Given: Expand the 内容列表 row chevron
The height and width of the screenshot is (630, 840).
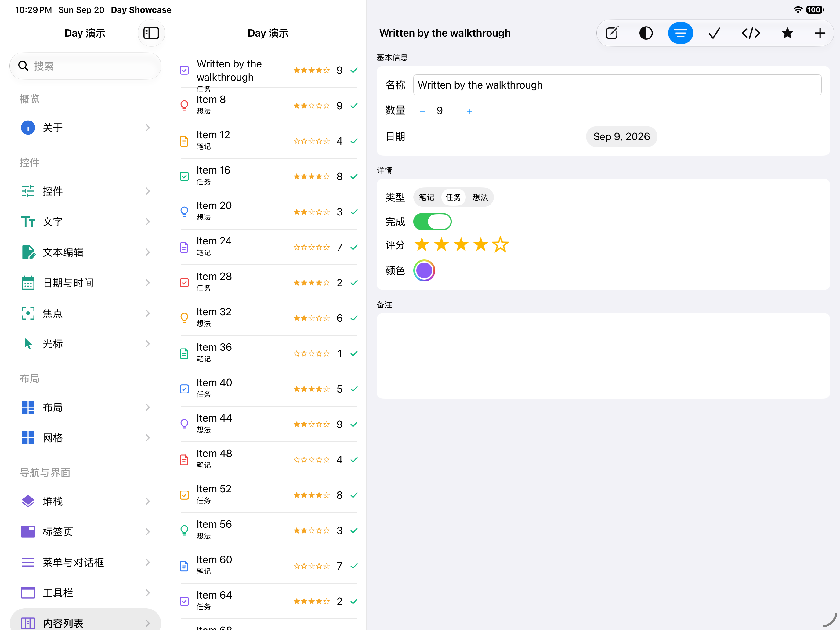Looking at the screenshot, I should [x=147, y=623].
